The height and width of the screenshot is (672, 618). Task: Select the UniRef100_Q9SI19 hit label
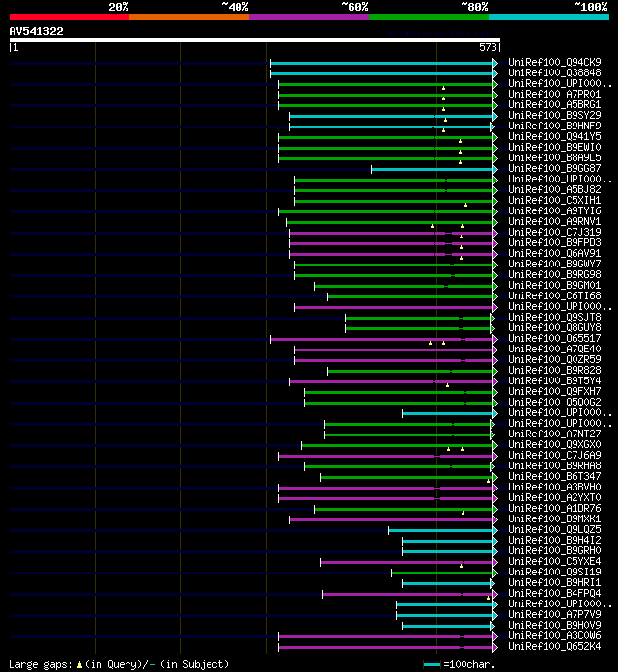coord(554,573)
